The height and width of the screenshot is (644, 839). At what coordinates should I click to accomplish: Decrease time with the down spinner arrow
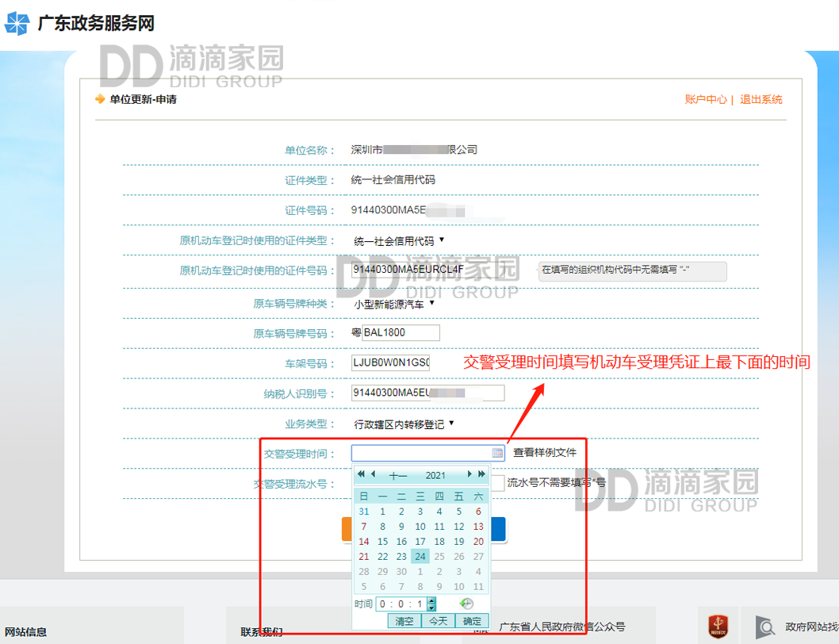(432, 607)
